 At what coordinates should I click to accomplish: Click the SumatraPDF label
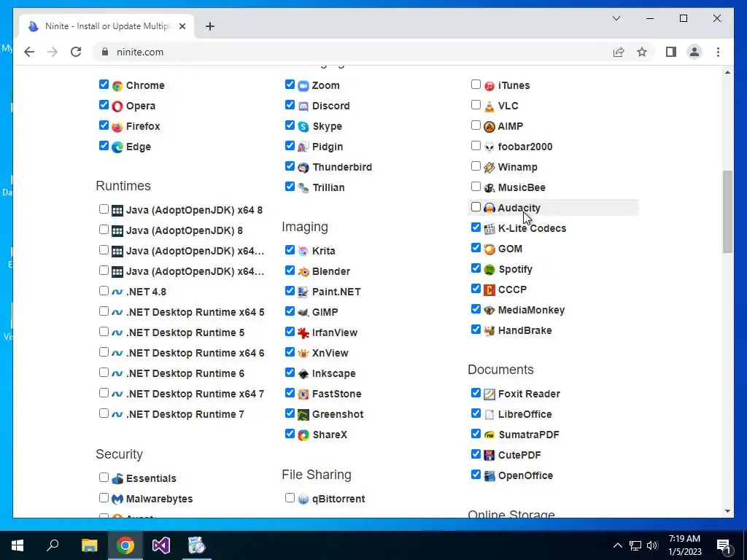point(528,435)
